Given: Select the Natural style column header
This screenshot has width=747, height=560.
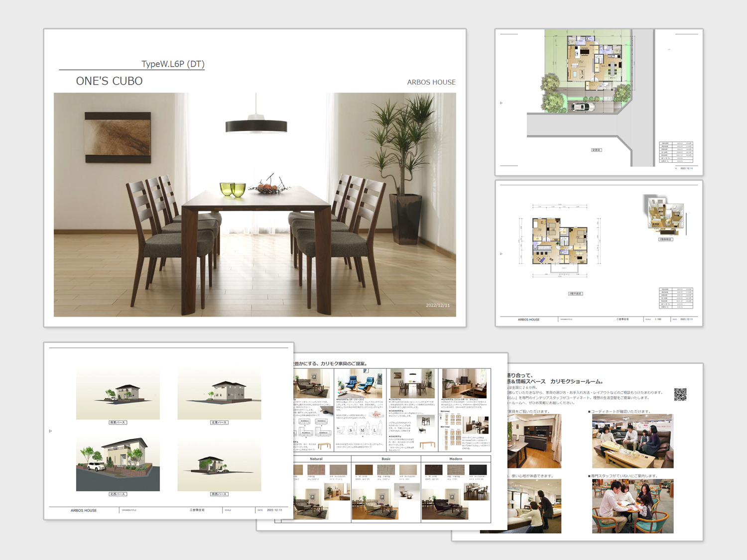Looking at the screenshot, I should click(x=316, y=459).
